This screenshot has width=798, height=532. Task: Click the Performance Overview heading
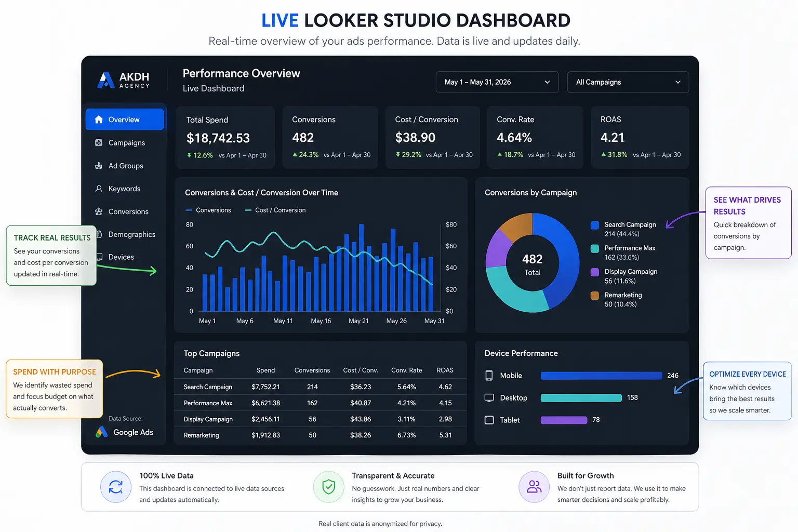[x=241, y=73]
